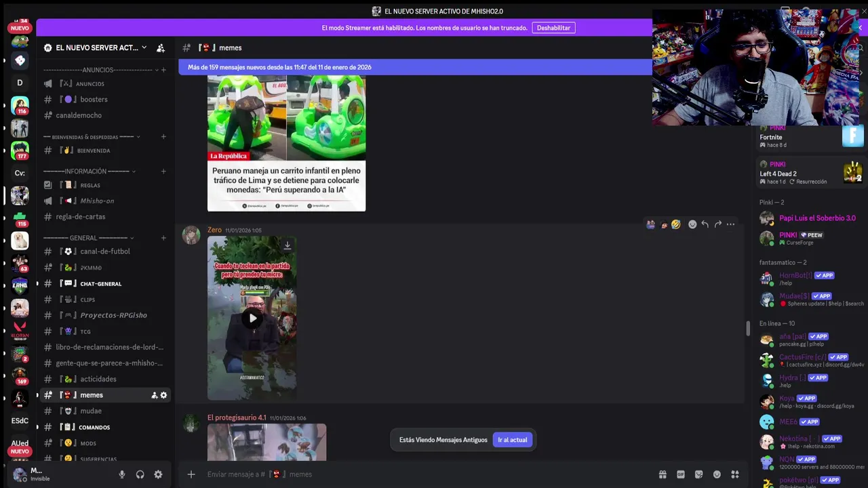
Task: Open the gift Nitro icon
Action: point(663,474)
